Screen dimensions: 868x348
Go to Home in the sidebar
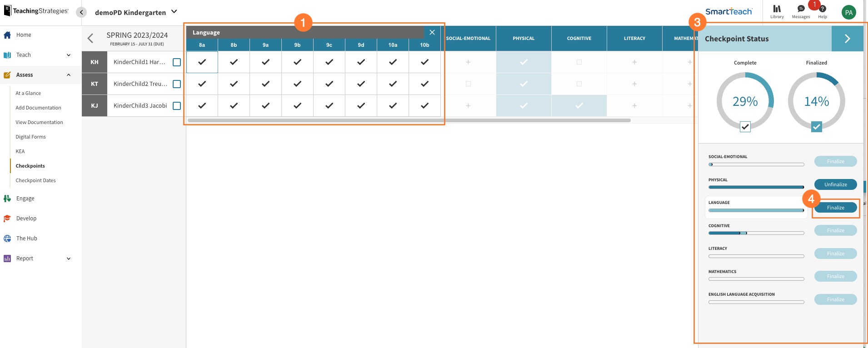point(24,35)
